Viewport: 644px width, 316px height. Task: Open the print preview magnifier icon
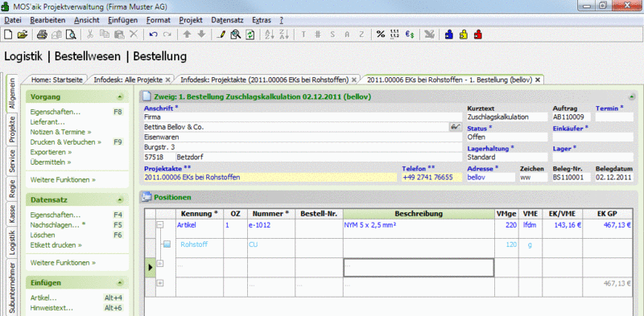(x=72, y=35)
